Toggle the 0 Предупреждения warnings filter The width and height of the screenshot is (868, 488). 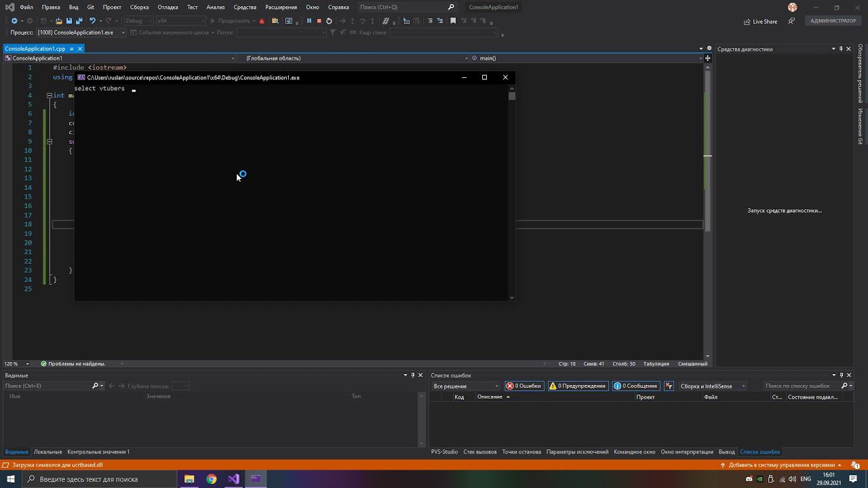(577, 386)
